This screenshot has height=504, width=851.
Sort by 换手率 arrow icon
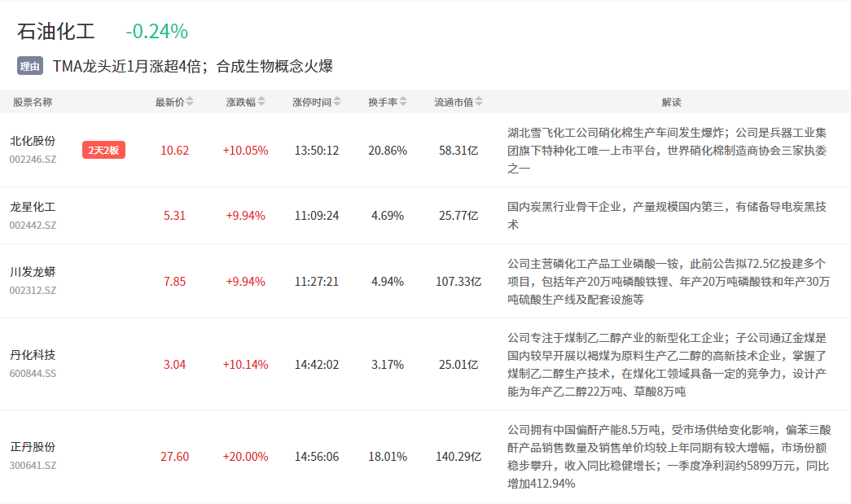tap(403, 102)
